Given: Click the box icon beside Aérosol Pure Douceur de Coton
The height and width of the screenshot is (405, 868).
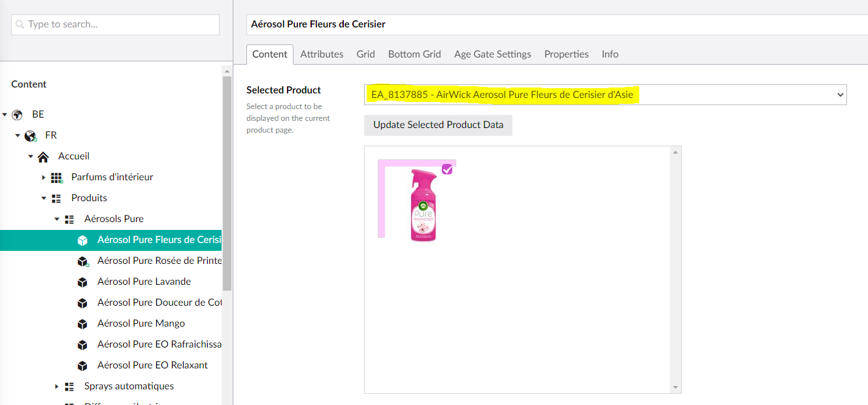Looking at the screenshot, I should pos(82,302).
